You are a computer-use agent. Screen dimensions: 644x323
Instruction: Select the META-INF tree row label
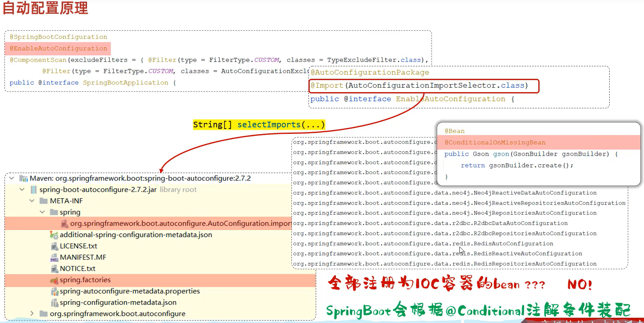66,201
